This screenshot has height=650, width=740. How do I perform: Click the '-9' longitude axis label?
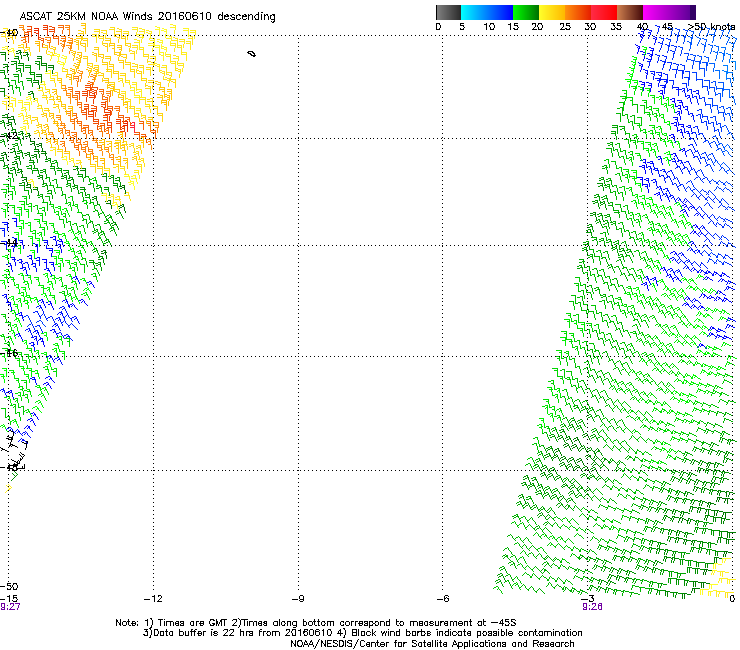point(298,599)
